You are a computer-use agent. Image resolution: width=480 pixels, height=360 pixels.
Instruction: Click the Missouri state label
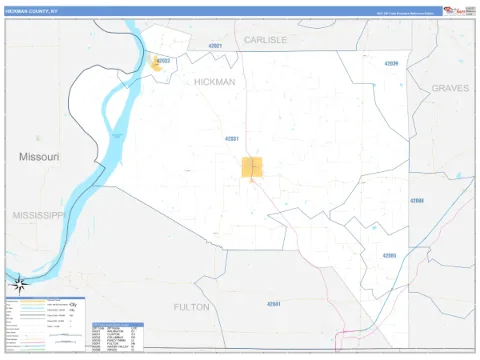coord(39,157)
